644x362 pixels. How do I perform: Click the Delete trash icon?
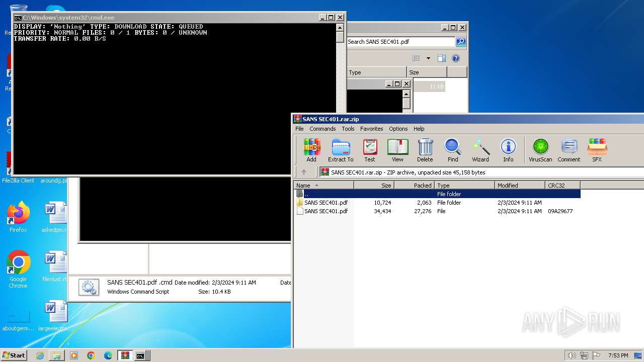(425, 150)
